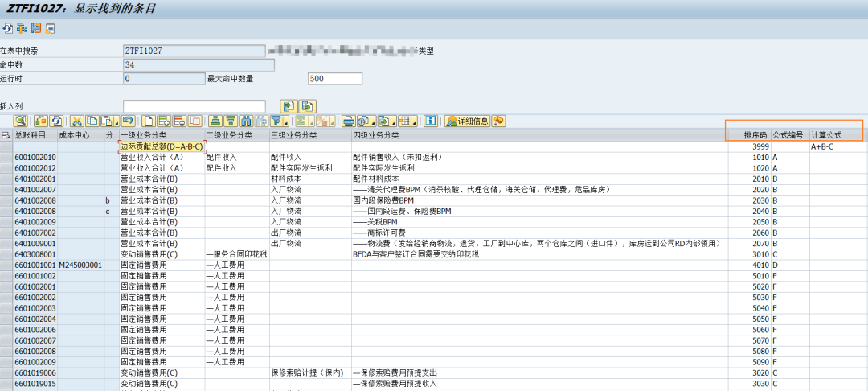Click the Undo arrow icon
This screenshot has height=391, width=868.
pos(129,121)
